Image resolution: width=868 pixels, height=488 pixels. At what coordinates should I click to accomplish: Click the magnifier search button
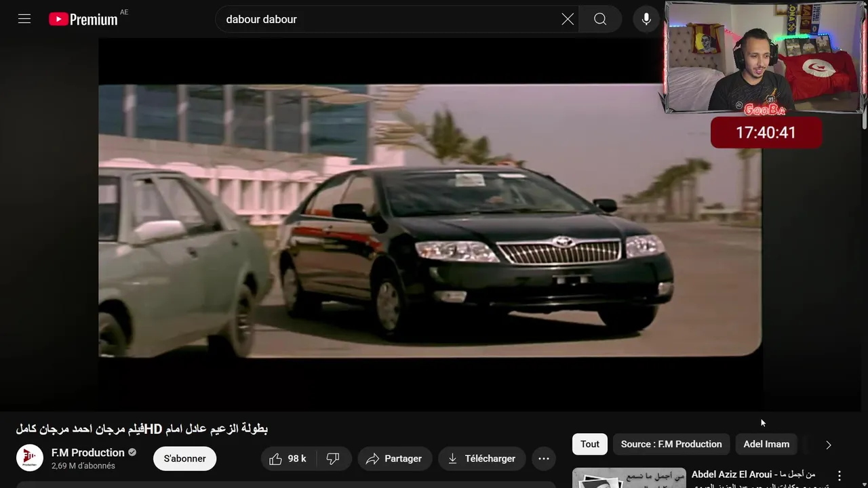[x=600, y=19]
